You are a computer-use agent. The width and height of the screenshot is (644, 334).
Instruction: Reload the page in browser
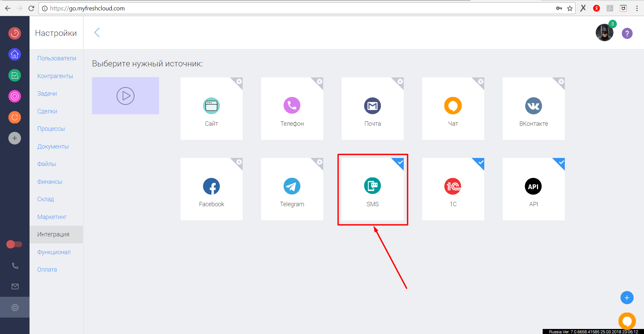(x=31, y=8)
